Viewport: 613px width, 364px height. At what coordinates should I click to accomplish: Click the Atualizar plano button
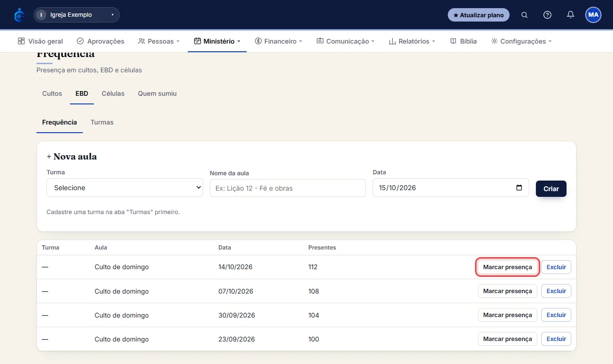pos(478,15)
